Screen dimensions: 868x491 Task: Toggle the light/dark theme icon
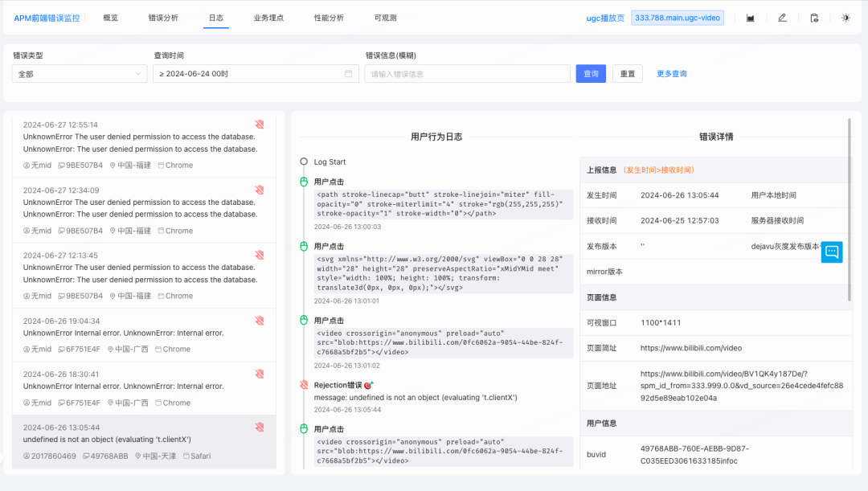[x=845, y=18]
